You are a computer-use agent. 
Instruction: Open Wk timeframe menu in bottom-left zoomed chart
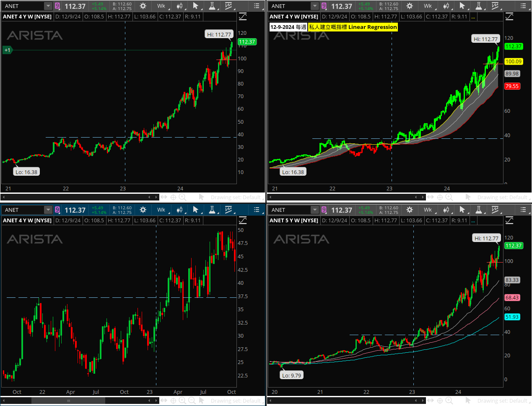coord(162,210)
